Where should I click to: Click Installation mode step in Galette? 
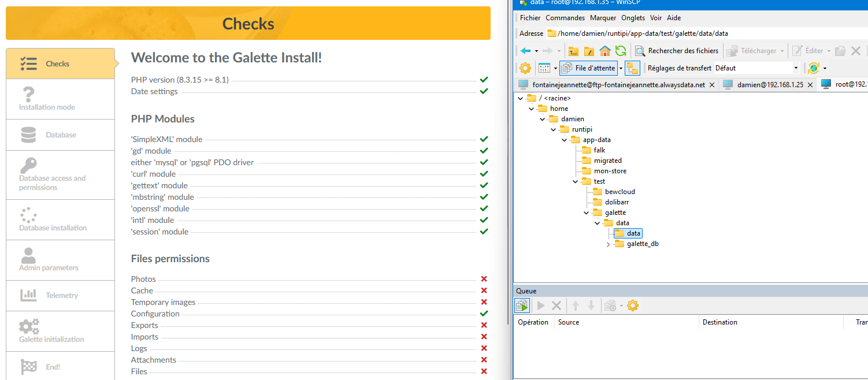tap(60, 99)
